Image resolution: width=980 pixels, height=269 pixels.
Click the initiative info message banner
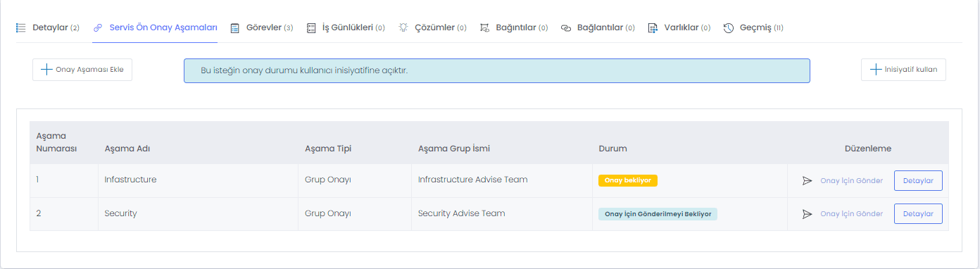point(497,70)
